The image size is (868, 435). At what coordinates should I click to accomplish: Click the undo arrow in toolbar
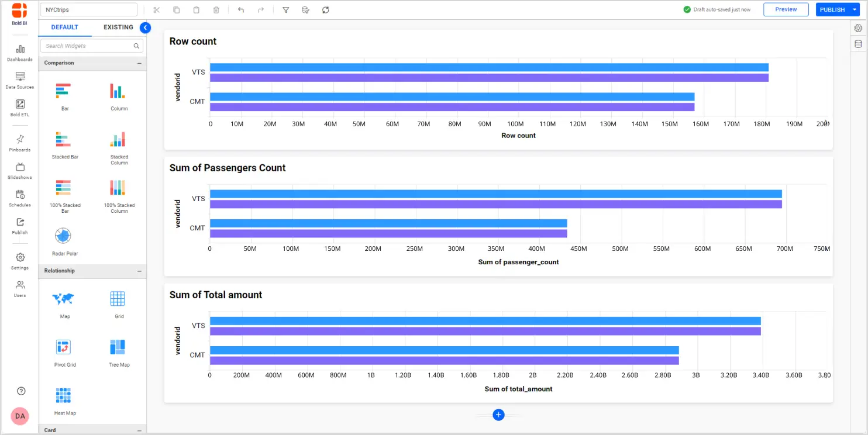(x=241, y=10)
